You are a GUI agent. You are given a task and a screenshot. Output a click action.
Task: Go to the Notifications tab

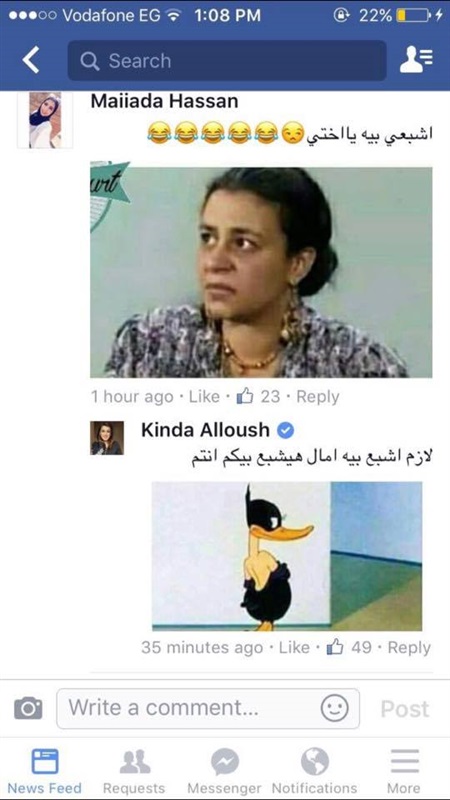point(314,771)
